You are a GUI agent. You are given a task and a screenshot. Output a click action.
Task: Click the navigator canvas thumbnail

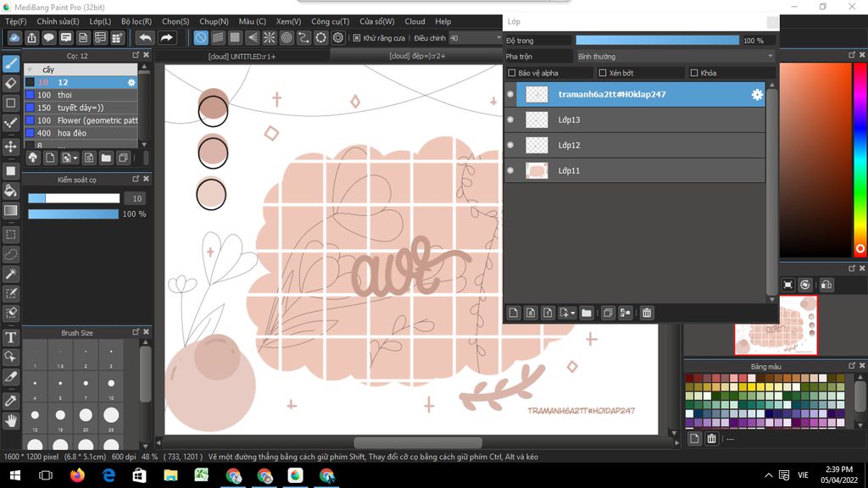(x=776, y=325)
